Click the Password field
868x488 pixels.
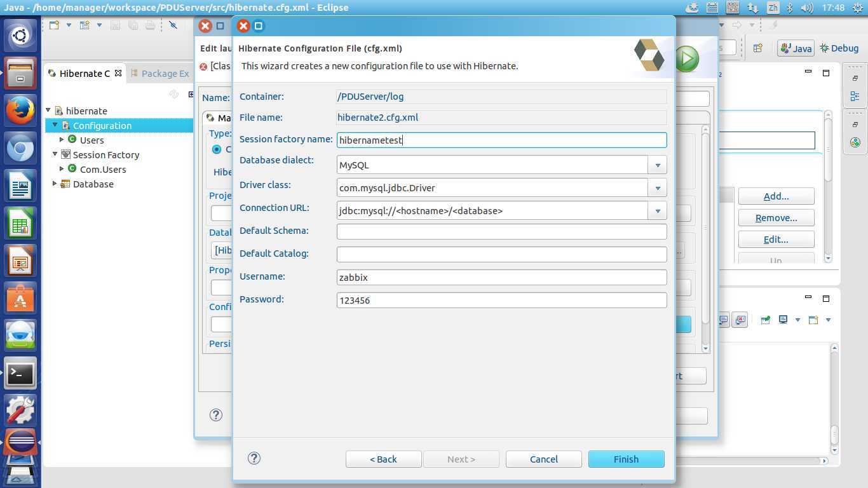click(x=501, y=300)
